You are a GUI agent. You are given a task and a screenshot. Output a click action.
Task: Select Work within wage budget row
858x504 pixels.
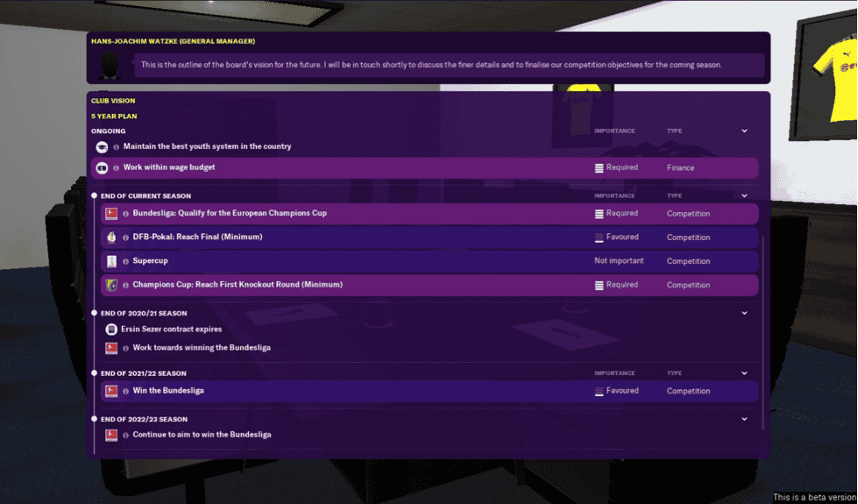(425, 168)
